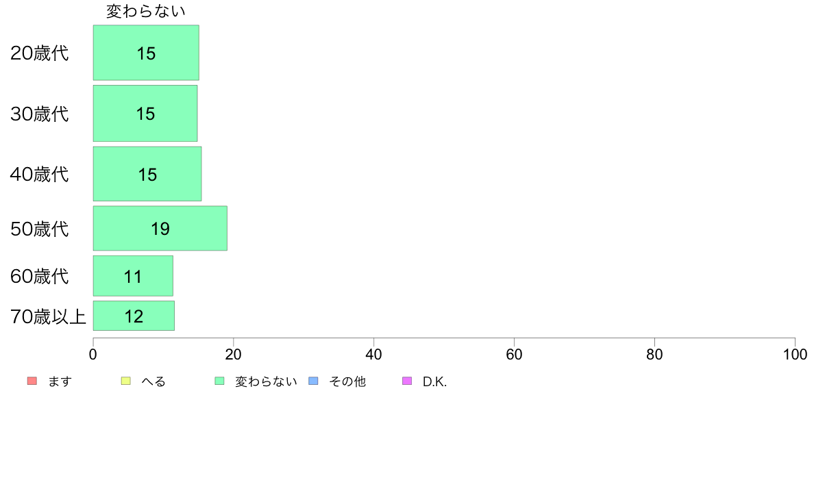Viewport: 814px width, 504px height.
Task: Click the magenta D.K. legend swatch
Action: click(407, 381)
